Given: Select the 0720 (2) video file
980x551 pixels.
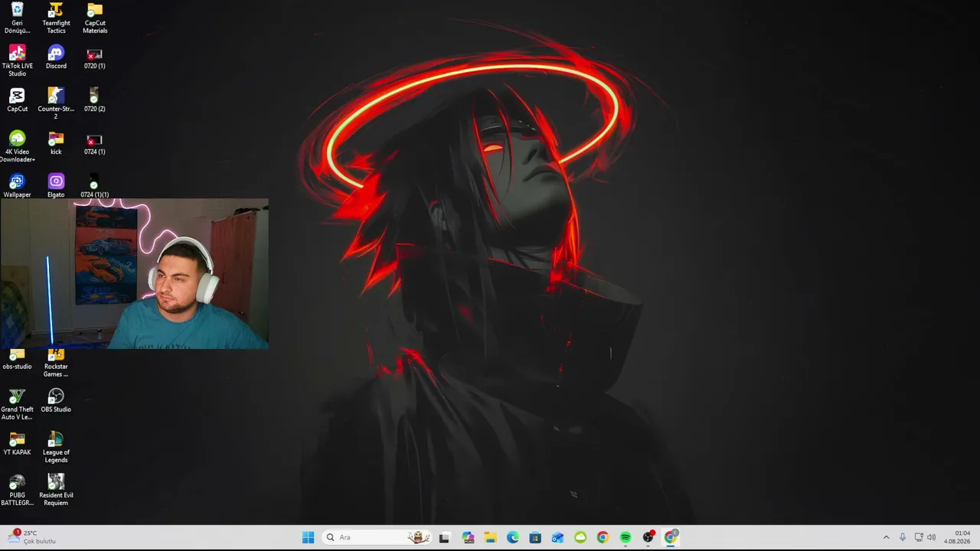Looking at the screenshot, I should (94, 101).
